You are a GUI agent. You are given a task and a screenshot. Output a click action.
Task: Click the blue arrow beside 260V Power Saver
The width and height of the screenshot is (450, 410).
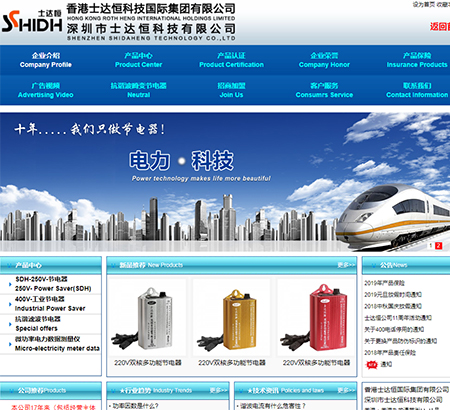[x=10, y=284]
